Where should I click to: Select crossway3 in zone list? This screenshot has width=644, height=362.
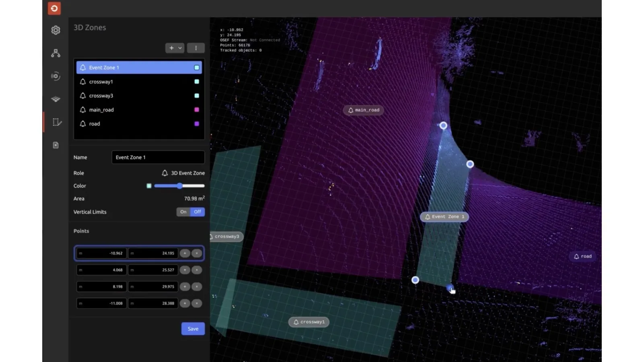coord(139,96)
